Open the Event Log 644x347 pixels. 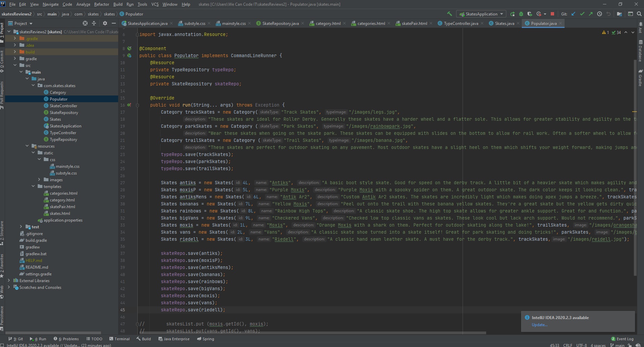coord(622,339)
